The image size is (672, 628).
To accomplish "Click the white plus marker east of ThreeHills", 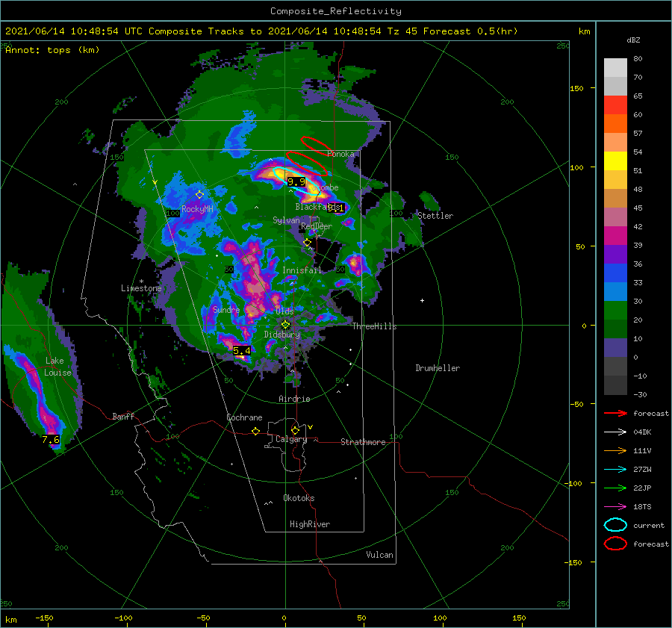I will point(422,300).
